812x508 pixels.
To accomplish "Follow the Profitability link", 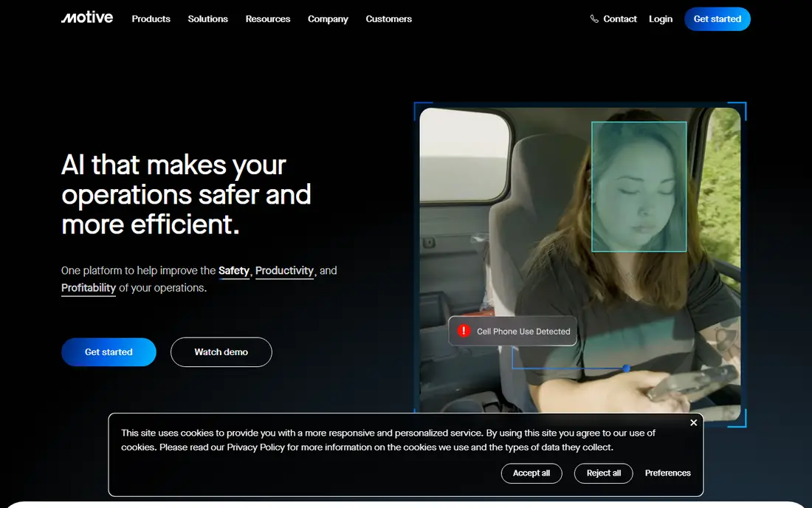I will pyautogui.click(x=89, y=289).
